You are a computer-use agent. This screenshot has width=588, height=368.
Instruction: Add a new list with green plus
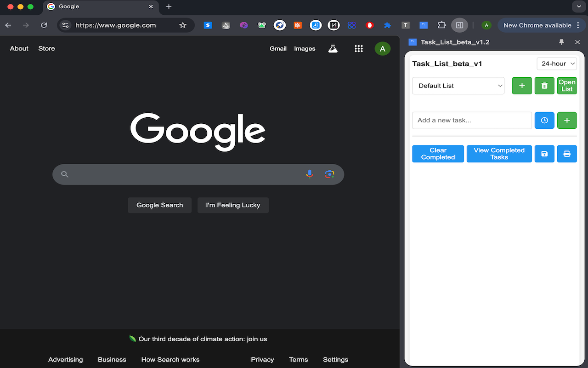click(522, 86)
